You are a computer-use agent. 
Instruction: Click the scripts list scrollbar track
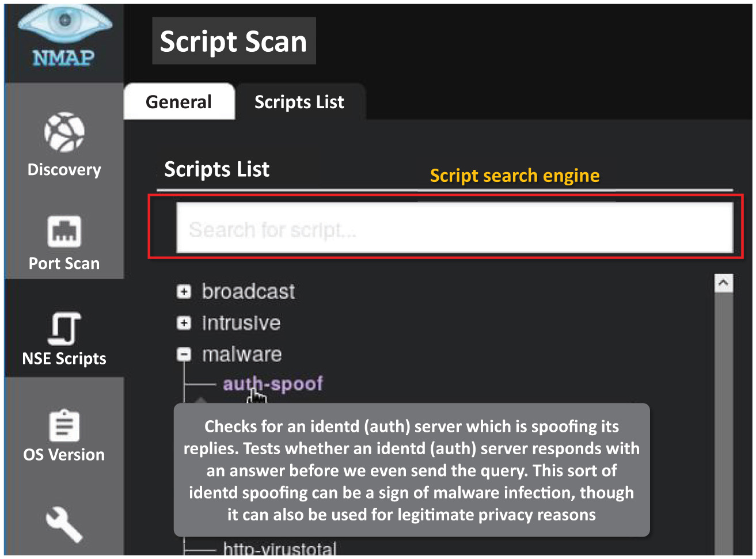[723, 423]
